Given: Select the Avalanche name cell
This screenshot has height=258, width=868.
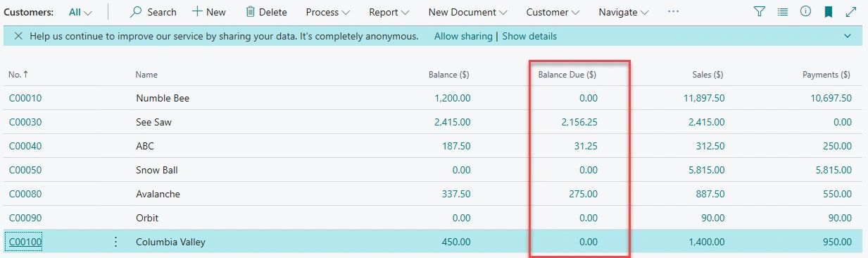Looking at the screenshot, I should (158, 194).
